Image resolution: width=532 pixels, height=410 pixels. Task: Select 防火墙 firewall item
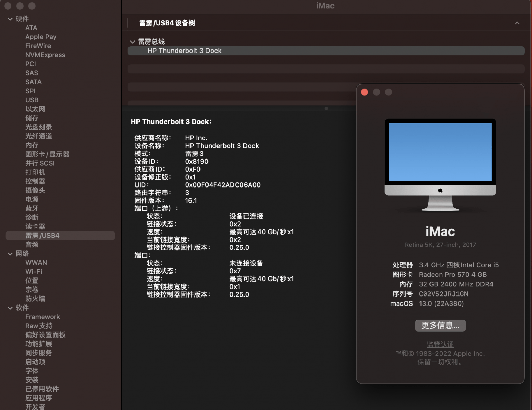coord(35,299)
